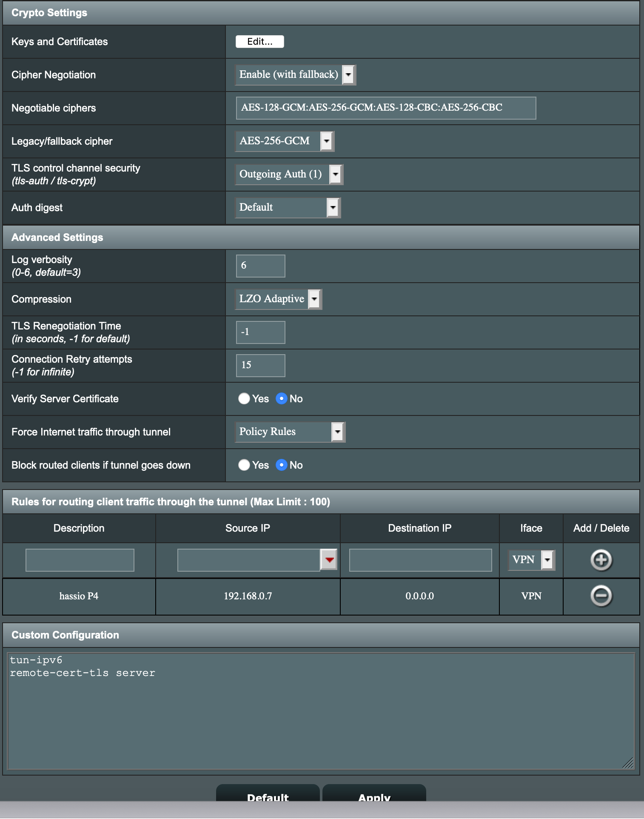Open the Legacy/fallback cipher dropdown

pyautogui.click(x=285, y=141)
